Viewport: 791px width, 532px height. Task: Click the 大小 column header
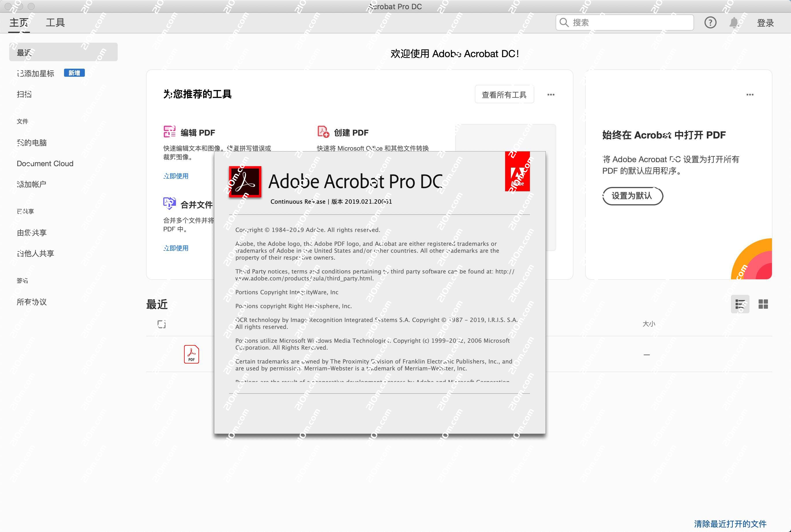649,324
